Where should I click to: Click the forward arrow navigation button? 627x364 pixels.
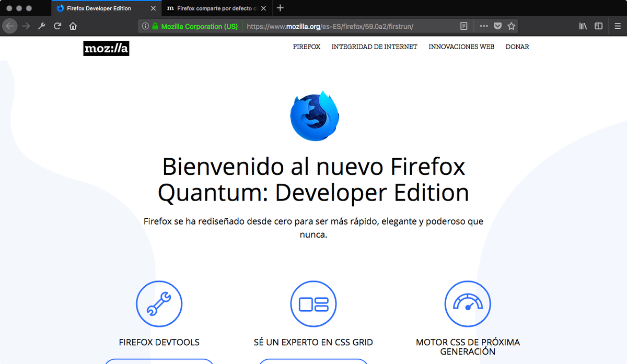pyautogui.click(x=26, y=26)
